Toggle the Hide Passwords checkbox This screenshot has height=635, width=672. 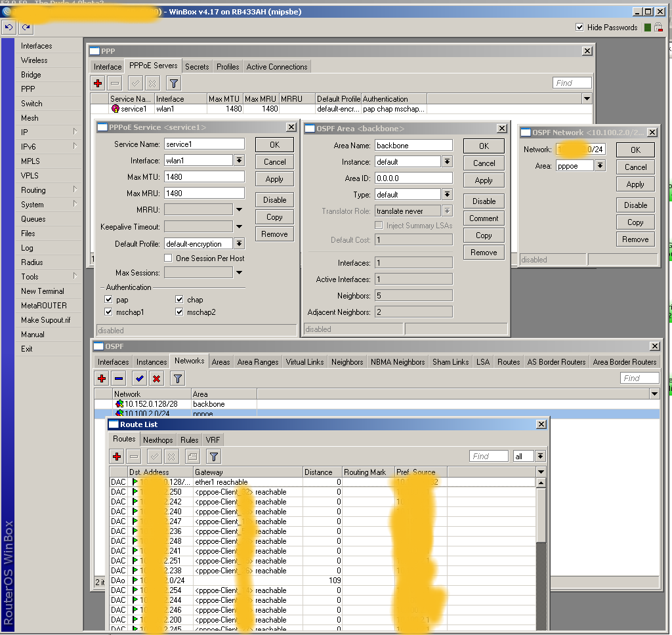[x=579, y=28]
